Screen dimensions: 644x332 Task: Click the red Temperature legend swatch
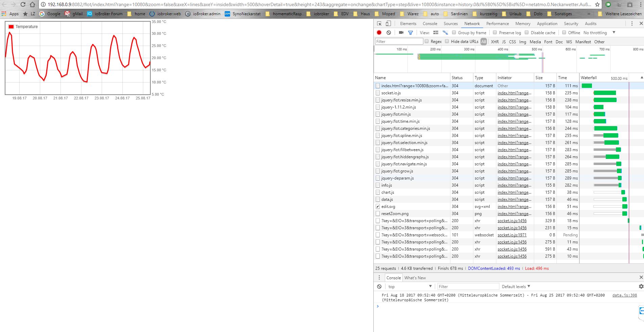coord(11,27)
